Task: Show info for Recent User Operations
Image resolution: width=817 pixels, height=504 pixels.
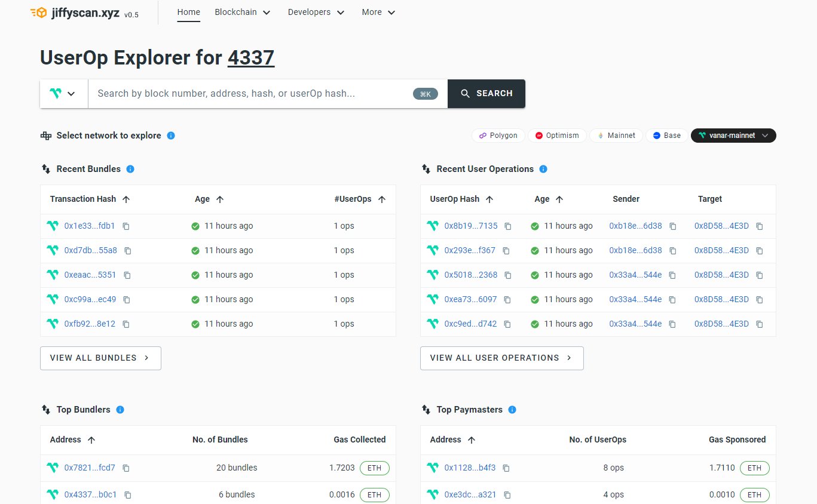Action: point(543,169)
